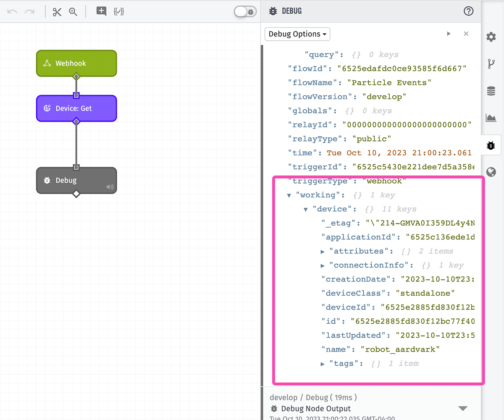Open the metrics chart tab

(491, 118)
